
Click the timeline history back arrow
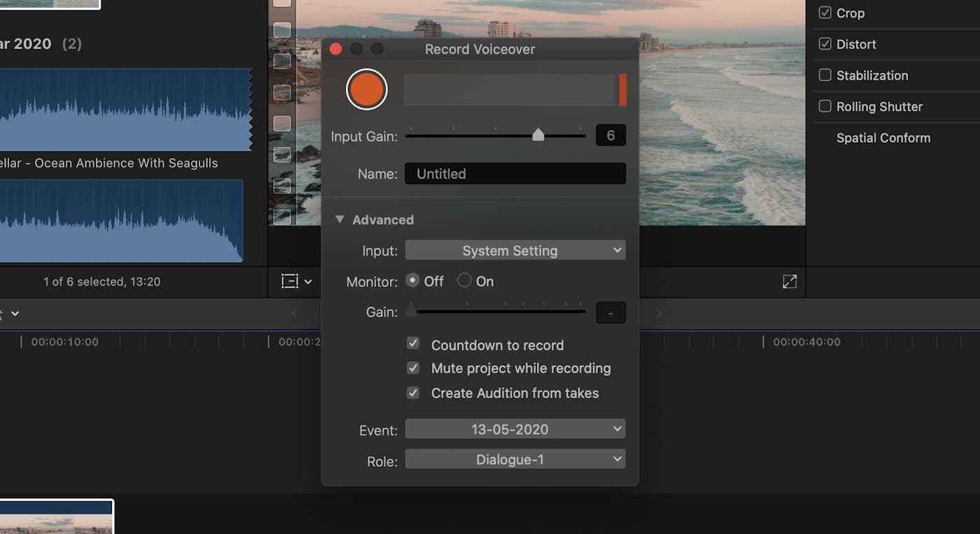tap(295, 313)
